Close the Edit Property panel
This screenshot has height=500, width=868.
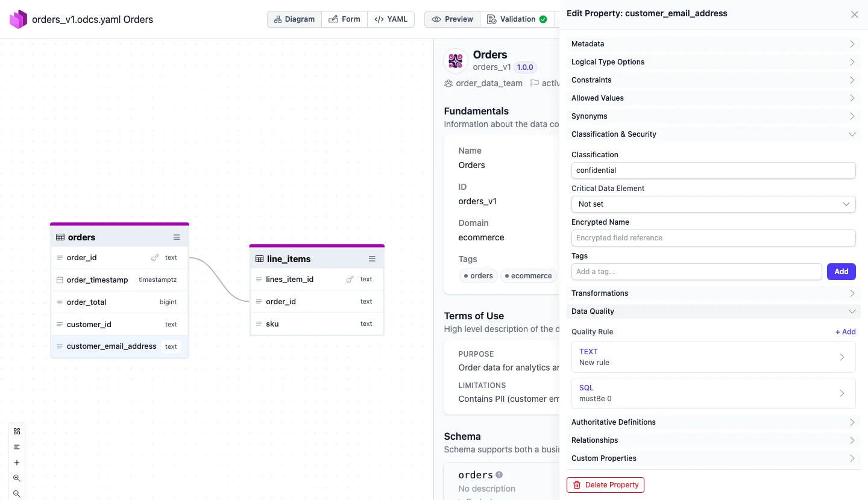point(855,14)
